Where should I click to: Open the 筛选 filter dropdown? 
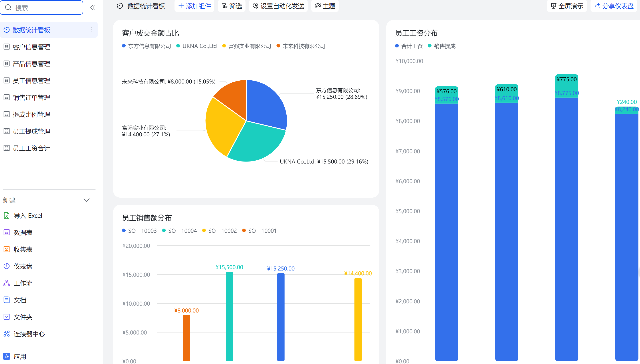232,6
